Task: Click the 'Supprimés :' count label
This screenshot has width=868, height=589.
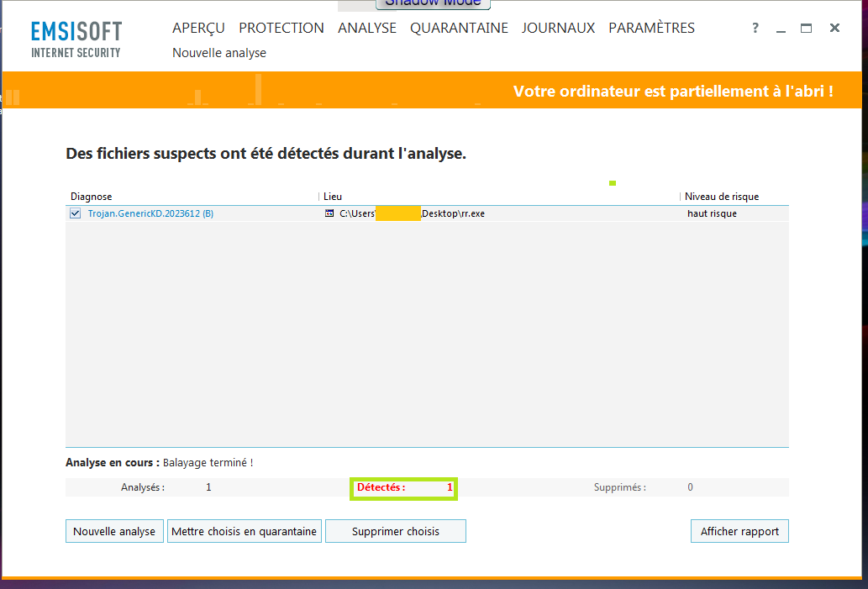Action: pos(620,487)
